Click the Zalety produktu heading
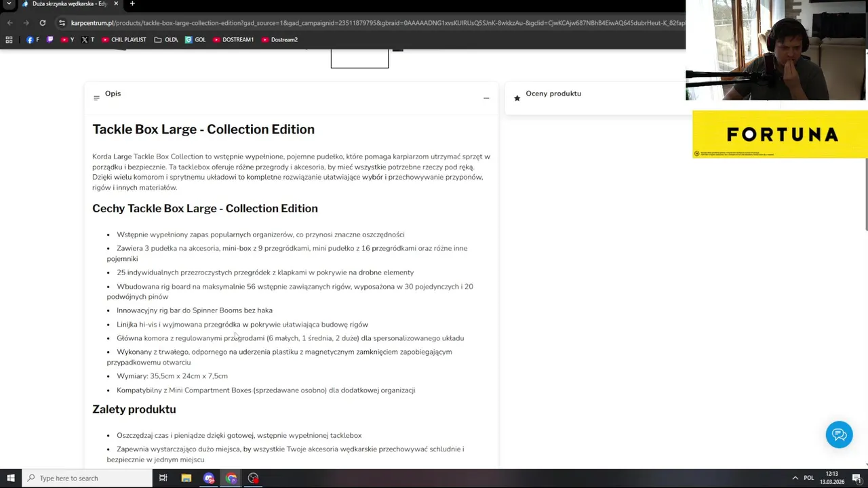868x488 pixels. [134, 409]
